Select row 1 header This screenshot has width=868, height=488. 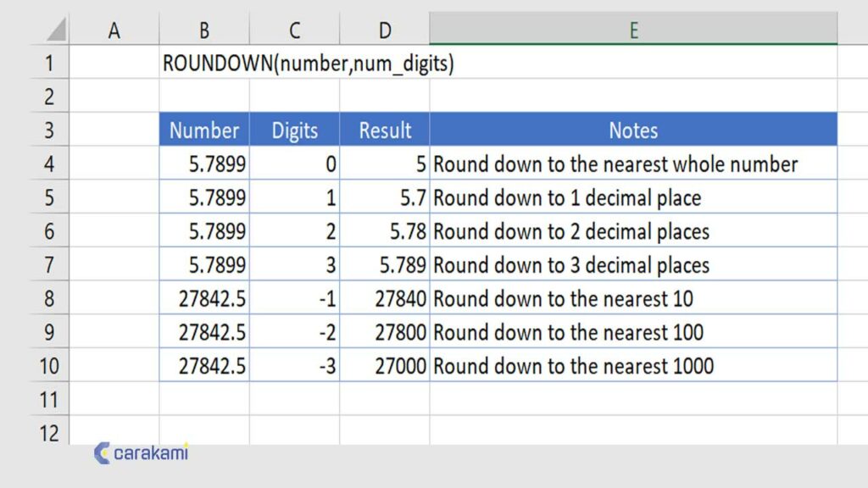(x=48, y=63)
